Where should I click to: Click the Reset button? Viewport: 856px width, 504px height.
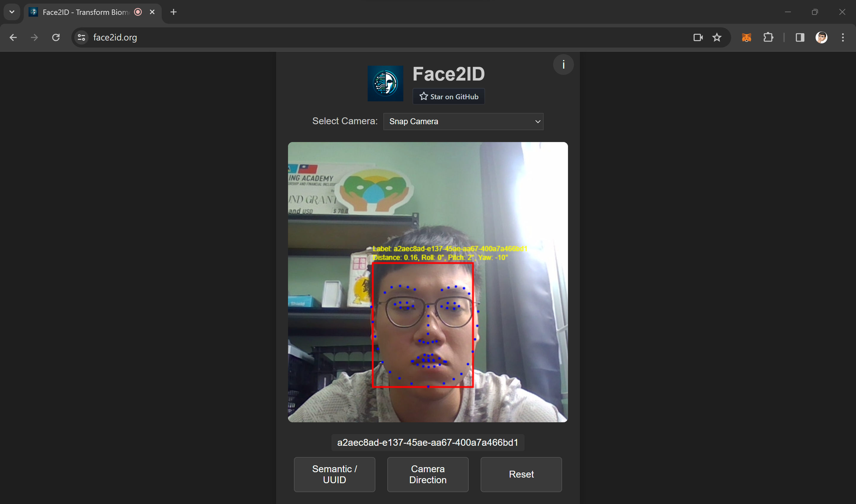pyautogui.click(x=521, y=474)
